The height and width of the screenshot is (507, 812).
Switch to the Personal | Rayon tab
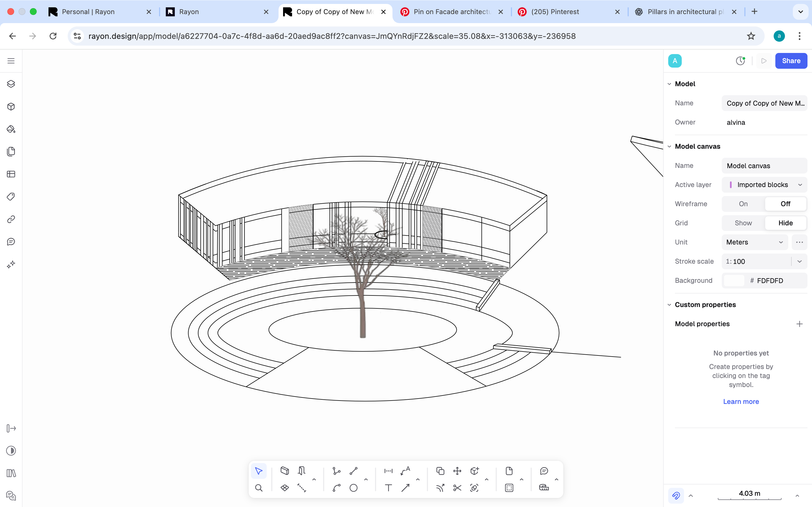88,12
